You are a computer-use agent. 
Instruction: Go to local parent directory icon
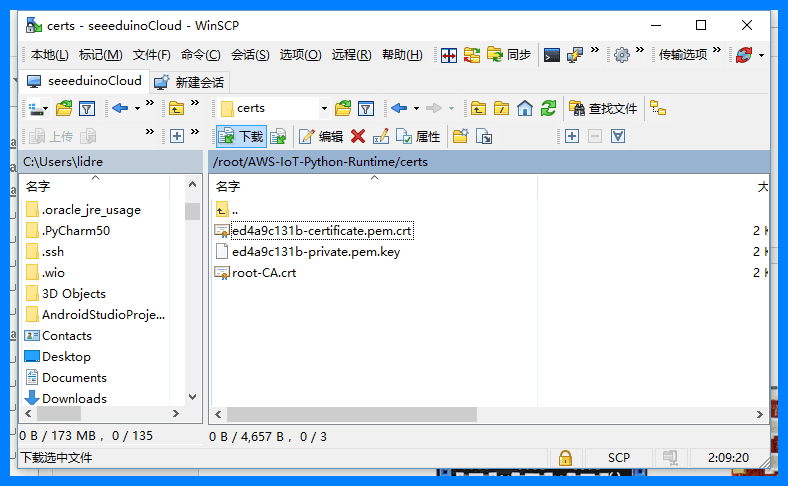pos(176,109)
